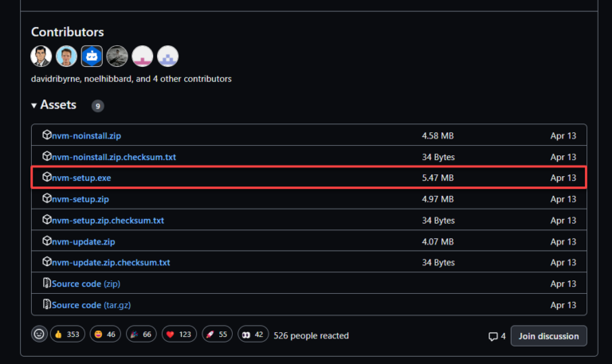This screenshot has width=612, height=364.
Task: Click the file icon beside Source code (zip)
Action: click(x=47, y=284)
